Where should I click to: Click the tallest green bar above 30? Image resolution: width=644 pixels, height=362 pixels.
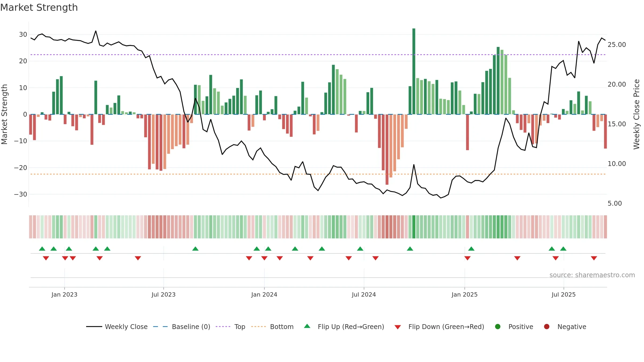(414, 71)
